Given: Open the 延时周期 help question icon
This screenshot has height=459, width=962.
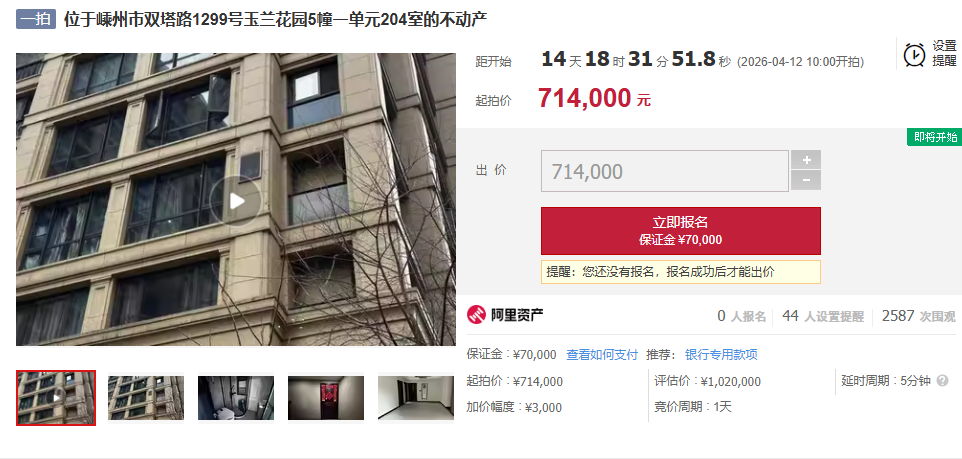Looking at the screenshot, I should click(x=942, y=380).
